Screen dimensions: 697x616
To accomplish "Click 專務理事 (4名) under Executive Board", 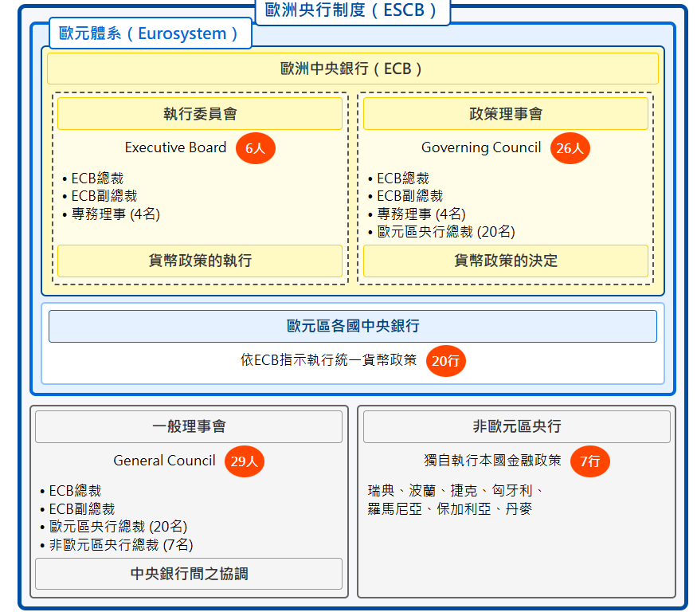I will point(116,214).
